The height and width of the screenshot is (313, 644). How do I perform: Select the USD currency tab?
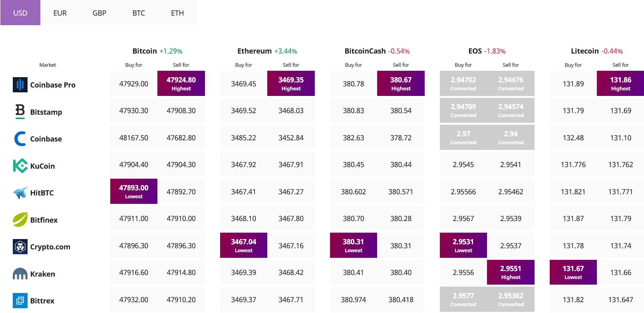tap(20, 13)
